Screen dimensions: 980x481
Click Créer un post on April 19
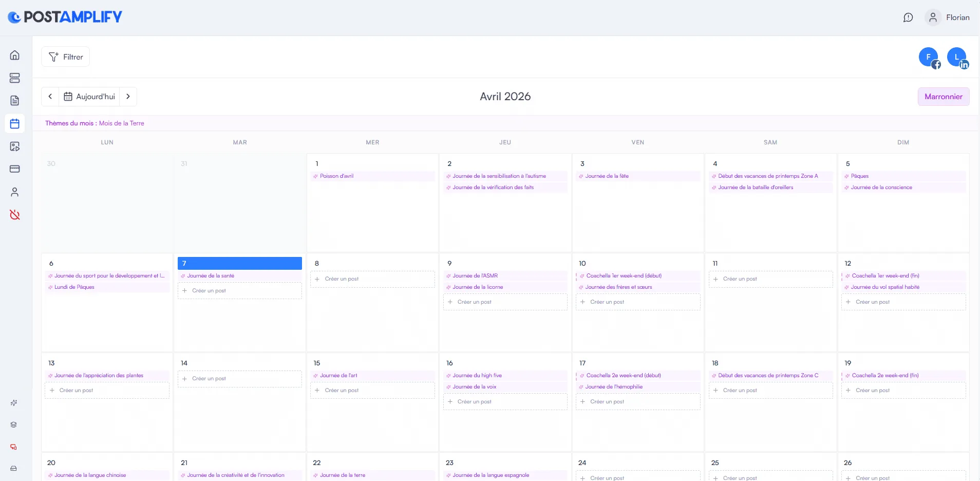[903, 391]
